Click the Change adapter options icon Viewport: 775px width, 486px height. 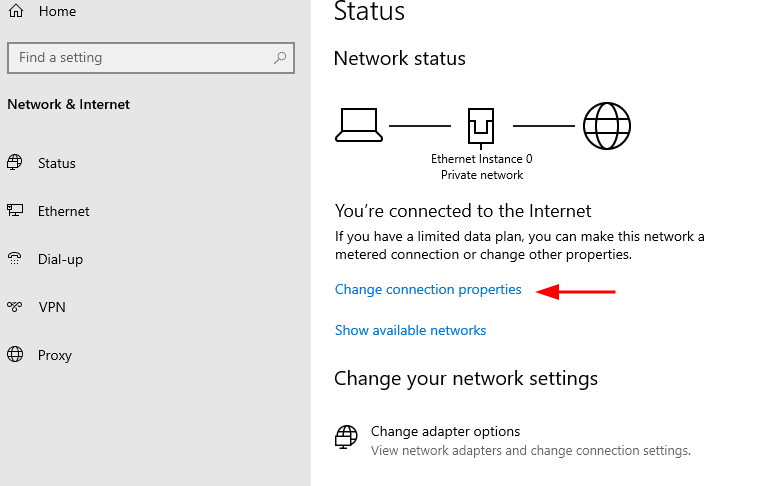(x=346, y=437)
